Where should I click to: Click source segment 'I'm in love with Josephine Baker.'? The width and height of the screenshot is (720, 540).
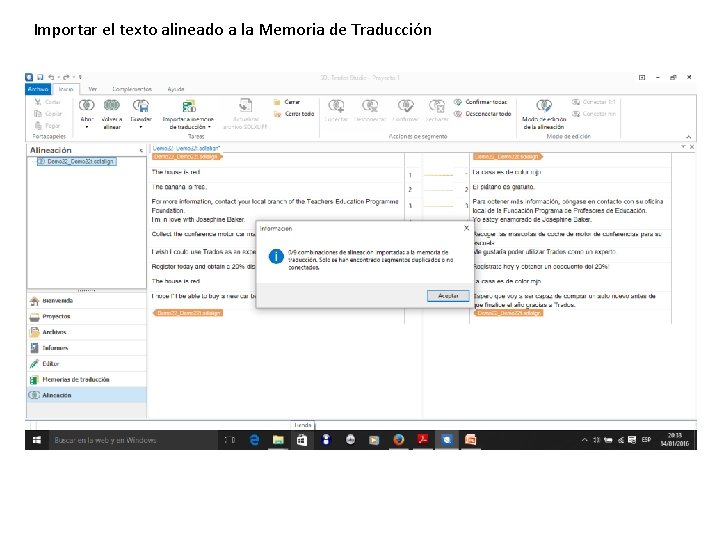pyautogui.click(x=198, y=220)
